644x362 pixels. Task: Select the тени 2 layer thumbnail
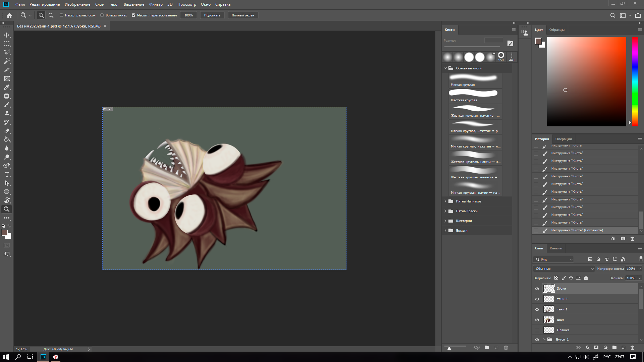(x=548, y=299)
